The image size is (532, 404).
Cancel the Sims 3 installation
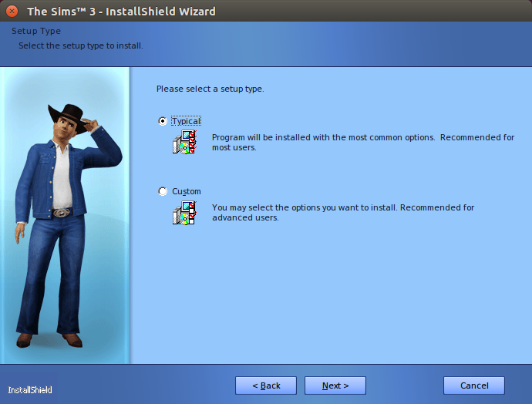474,385
